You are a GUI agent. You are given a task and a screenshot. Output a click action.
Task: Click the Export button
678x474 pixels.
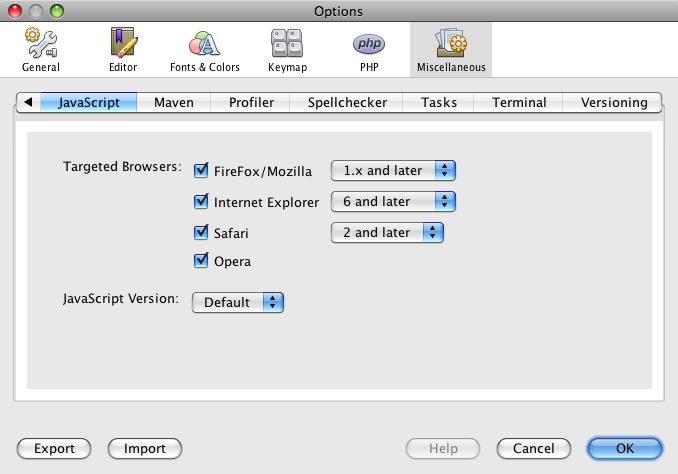54,449
